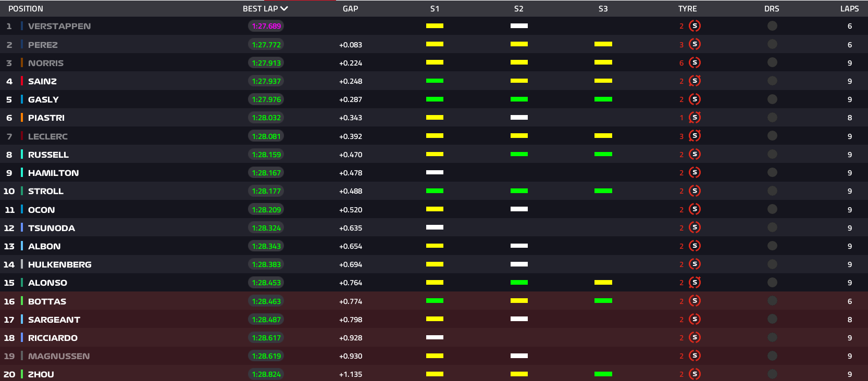Click Alonso's soft tyre icon
The width and height of the screenshot is (868, 381).
point(695,283)
